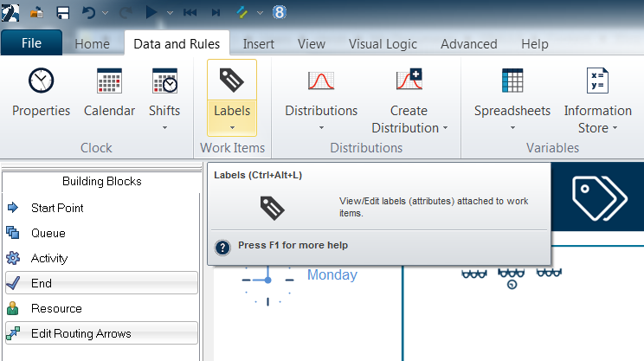The width and height of the screenshot is (644, 361).
Task: Open the Calendar settings
Action: (109, 81)
